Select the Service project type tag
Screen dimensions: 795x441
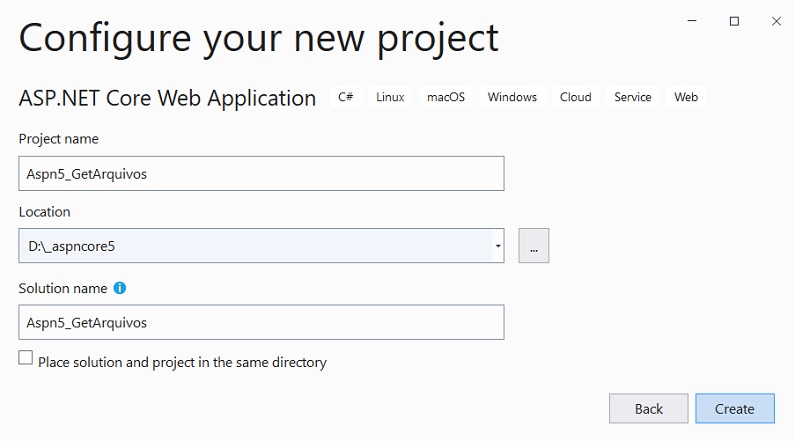pos(633,97)
